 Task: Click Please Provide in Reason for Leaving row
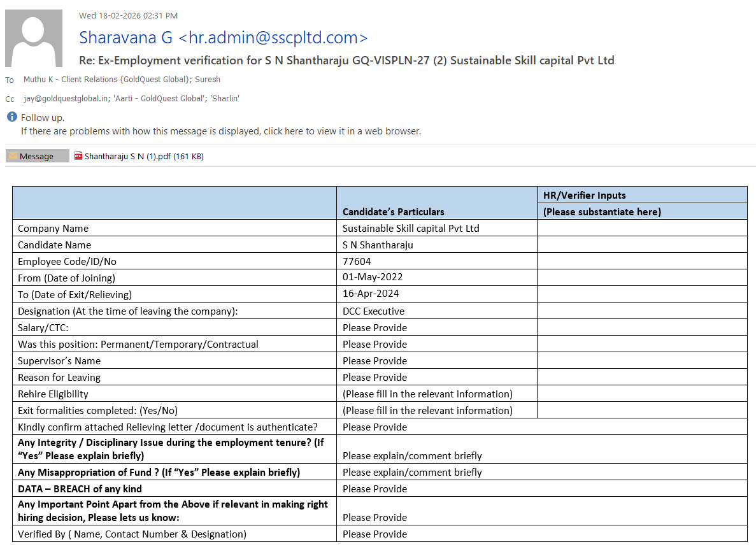pyautogui.click(x=374, y=378)
